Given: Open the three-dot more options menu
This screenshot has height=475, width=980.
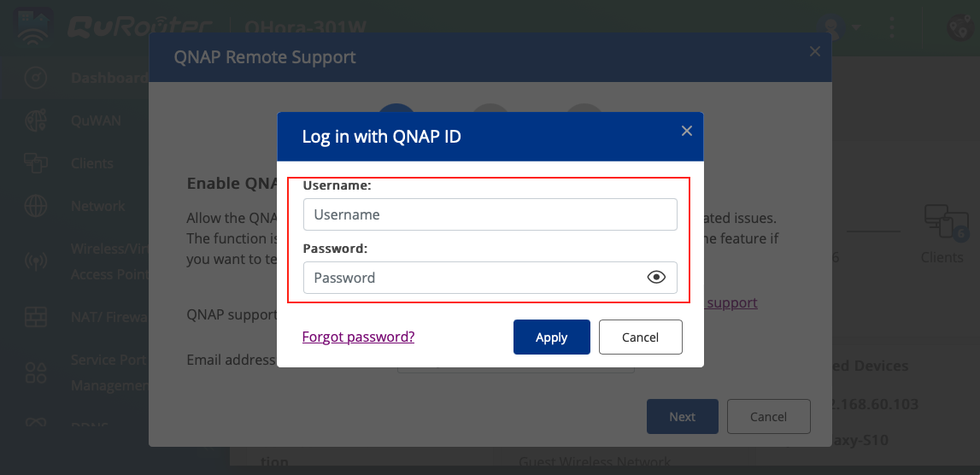Looking at the screenshot, I should point(892,27).
